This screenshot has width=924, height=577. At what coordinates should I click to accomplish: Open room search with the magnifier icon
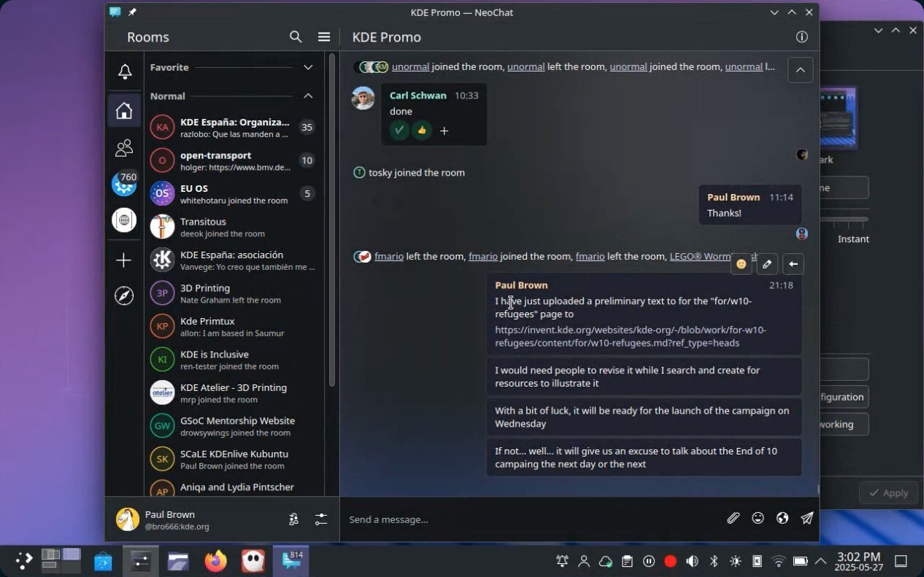(296, 37)
